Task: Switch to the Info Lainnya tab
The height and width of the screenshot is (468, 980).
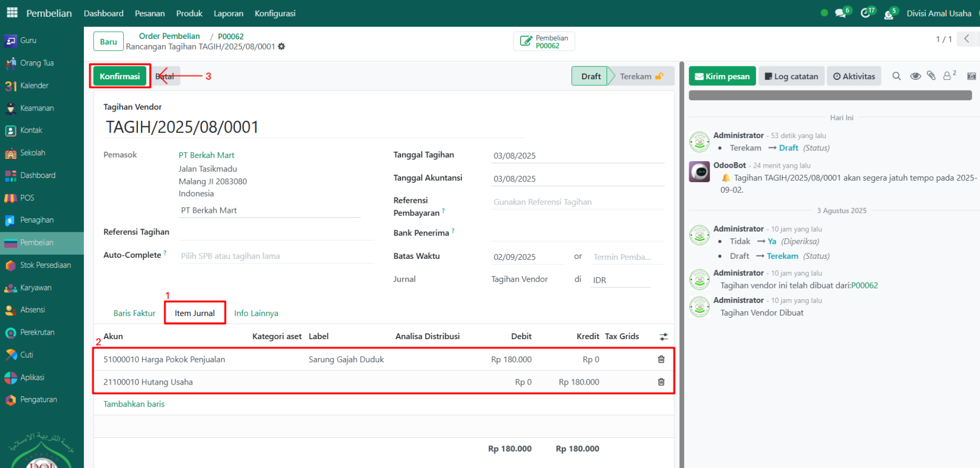Action: coord(256,313)
